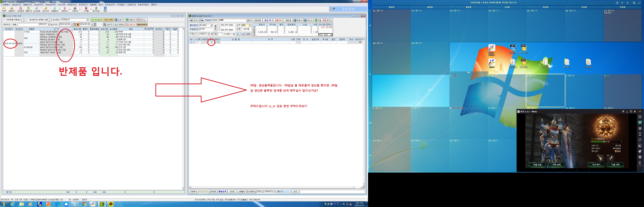
Task: Open the 매입관리(2) menu
Action: [x=17, y=4]
